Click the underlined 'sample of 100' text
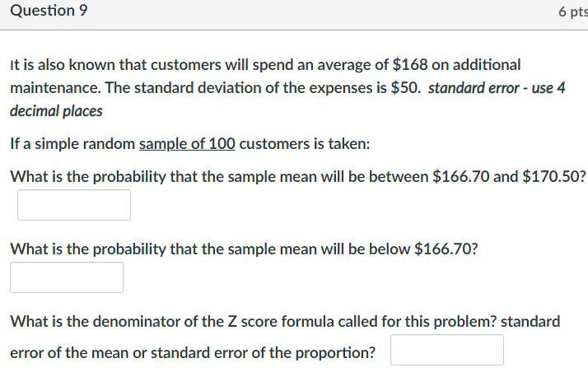This screenshot has height=386, width=588. (x=187, y=144)
